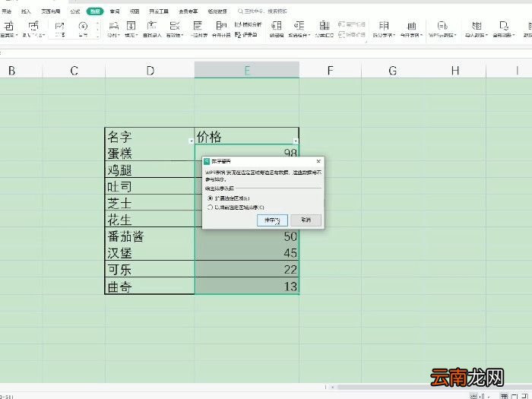Click the price cell 22
Image resolution: width=532 pixels, height=399 pixels.
click(247, 269)
